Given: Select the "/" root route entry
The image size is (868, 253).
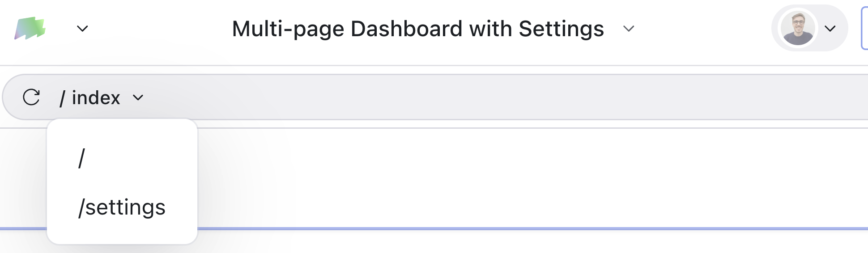Looking at the screenshot, I should [x=81, y=159].
